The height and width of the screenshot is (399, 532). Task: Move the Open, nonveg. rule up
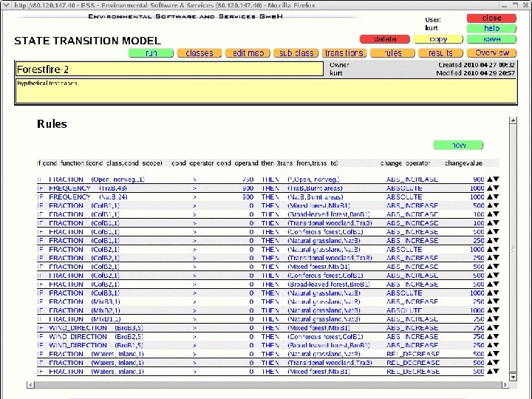(x=490, y=180)
